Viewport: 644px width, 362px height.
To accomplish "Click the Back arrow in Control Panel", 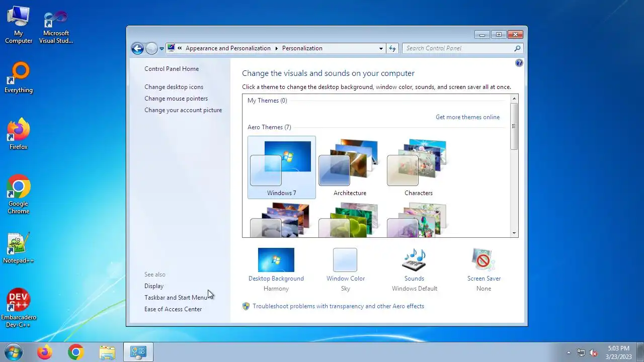I will pyautogui.click(x=137, y=48).
